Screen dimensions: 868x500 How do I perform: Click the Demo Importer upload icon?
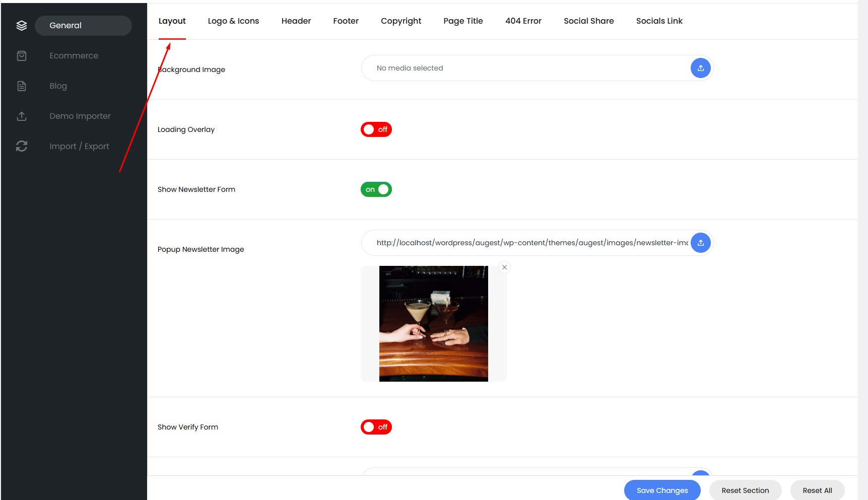pyautogui.click(x=22, y=116)
